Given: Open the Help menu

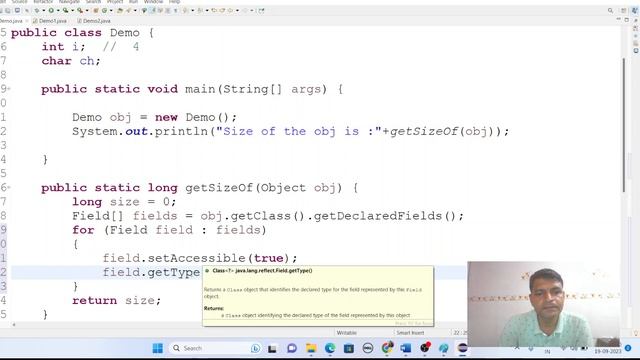Looking at the screenshot, I should (x=174, y=2).
